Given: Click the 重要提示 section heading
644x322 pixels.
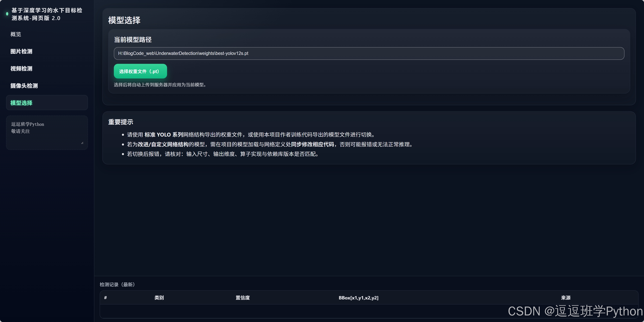Looking at the screenshot, I should tap(121, 122).
